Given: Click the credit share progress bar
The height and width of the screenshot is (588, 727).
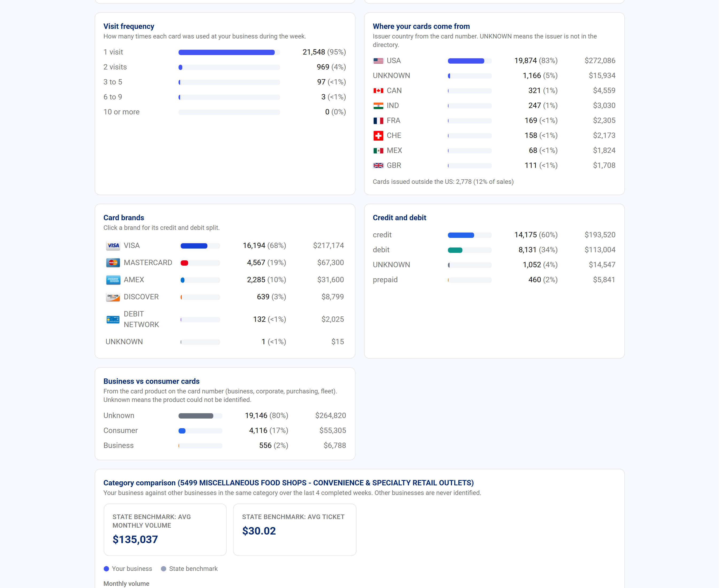Looking at the screenshot, I should (x=470, y=235).
